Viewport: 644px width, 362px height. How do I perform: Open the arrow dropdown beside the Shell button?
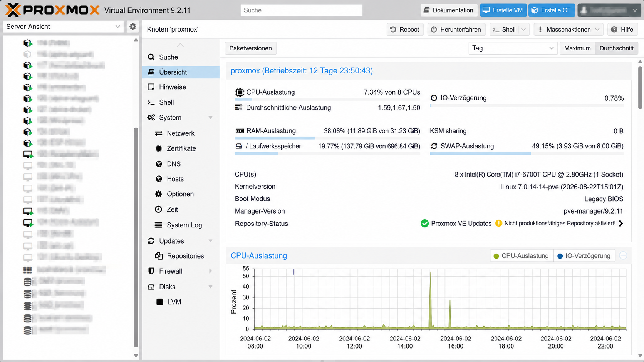[524, 29]
